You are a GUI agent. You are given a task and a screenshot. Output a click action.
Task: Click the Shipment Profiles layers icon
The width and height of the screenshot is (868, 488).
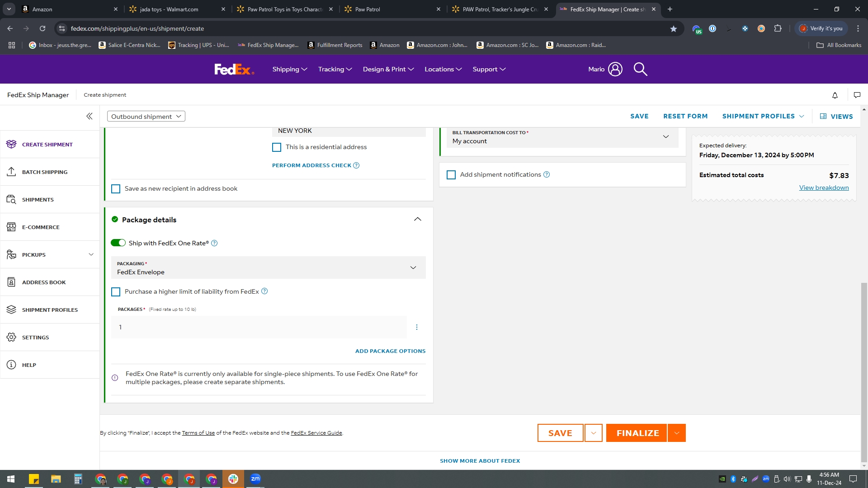coord(11,310)
